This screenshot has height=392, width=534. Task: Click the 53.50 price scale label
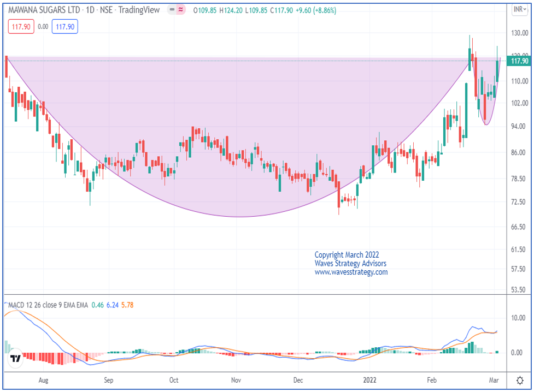[x=518, y=289]
